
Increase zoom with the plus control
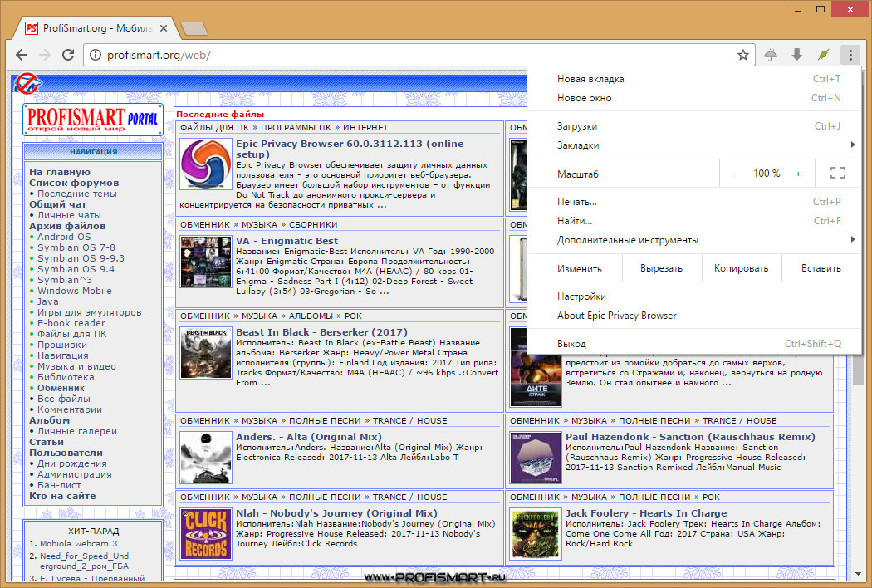798,174
